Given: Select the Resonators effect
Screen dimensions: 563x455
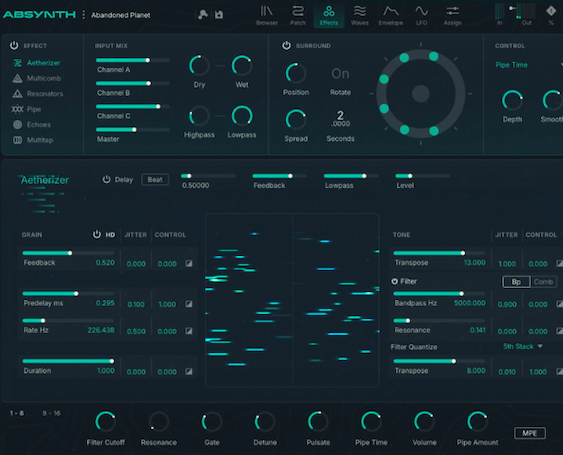Looking at the screenshot, I should (x=38, y=94).
